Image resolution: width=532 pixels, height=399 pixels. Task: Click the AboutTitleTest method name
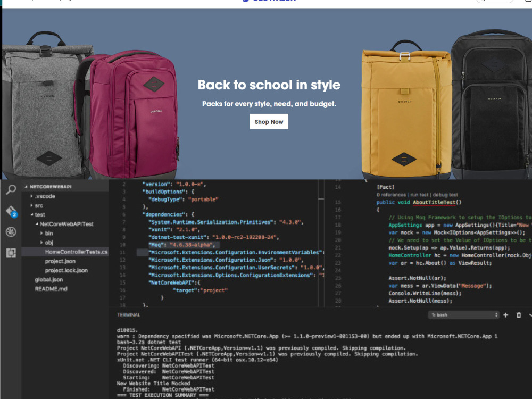click(434, 202)
